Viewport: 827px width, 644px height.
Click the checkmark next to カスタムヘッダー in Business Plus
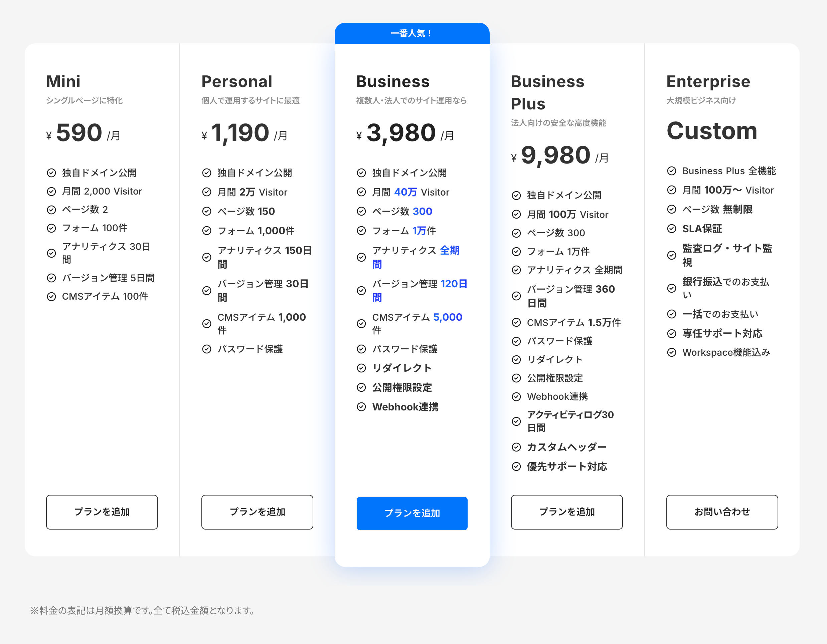(516, 447)
